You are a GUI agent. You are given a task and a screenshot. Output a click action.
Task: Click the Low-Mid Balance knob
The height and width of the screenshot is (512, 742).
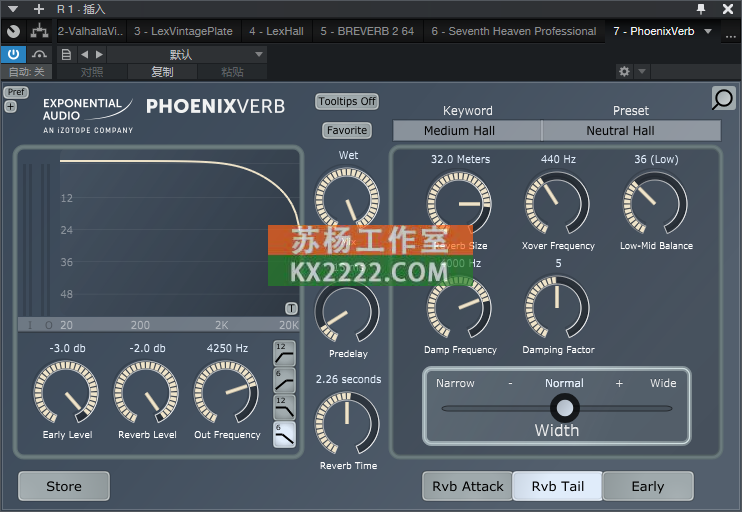pos(655,203)
